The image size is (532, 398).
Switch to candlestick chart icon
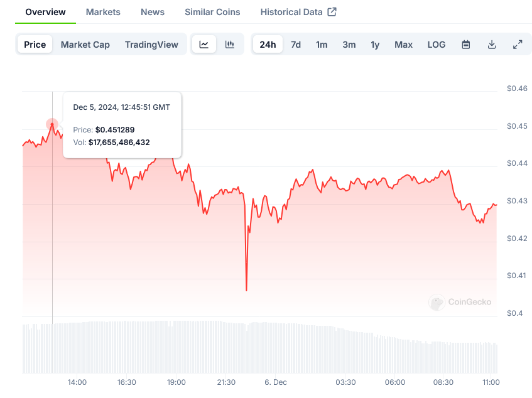click(x=230, y=45)
